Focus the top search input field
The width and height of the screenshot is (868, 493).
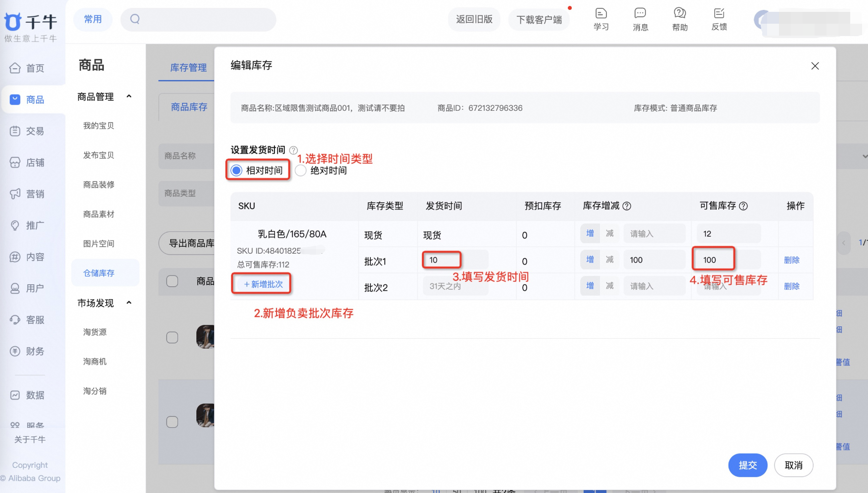click(x=198, y=19)
